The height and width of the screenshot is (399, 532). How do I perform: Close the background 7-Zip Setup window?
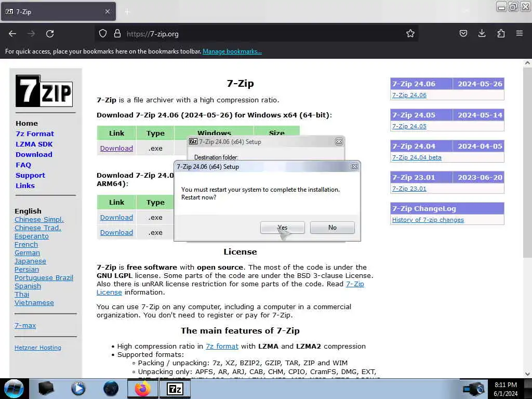tap(339, 142)
